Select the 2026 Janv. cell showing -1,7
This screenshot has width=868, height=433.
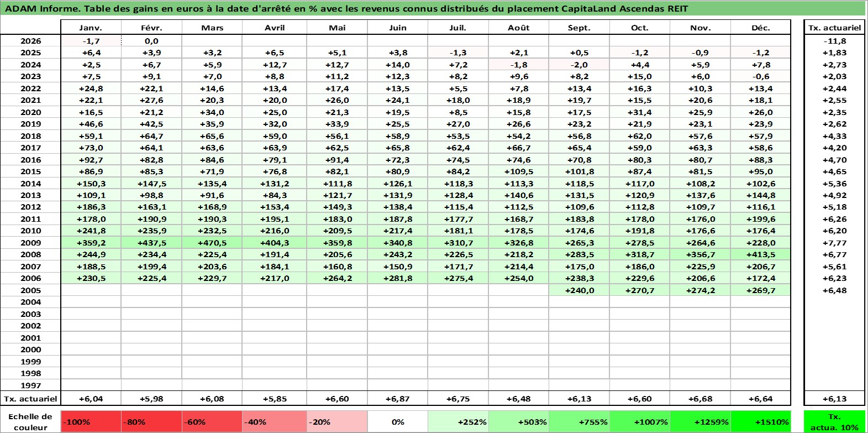[91, 41]
